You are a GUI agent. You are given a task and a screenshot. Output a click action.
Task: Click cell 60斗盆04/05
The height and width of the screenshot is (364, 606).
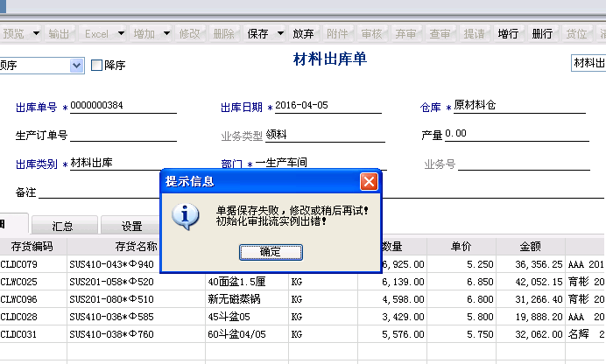pos(247,334)
